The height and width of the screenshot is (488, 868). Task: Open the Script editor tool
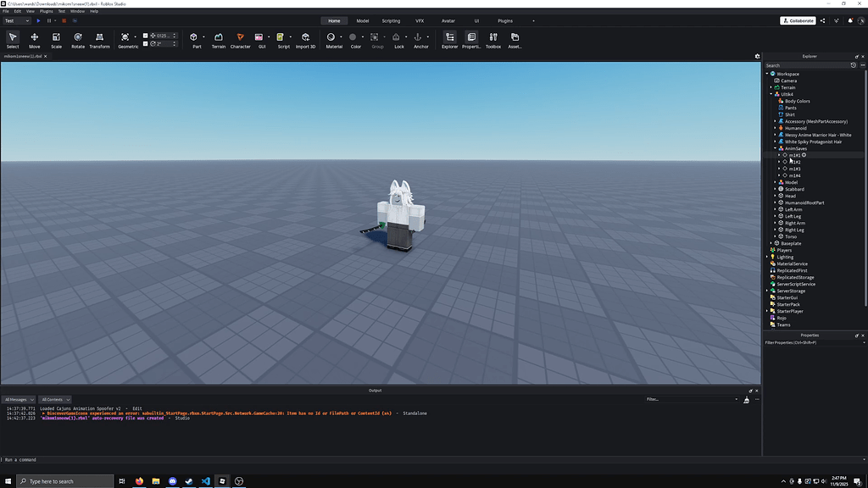coord(280,37)
